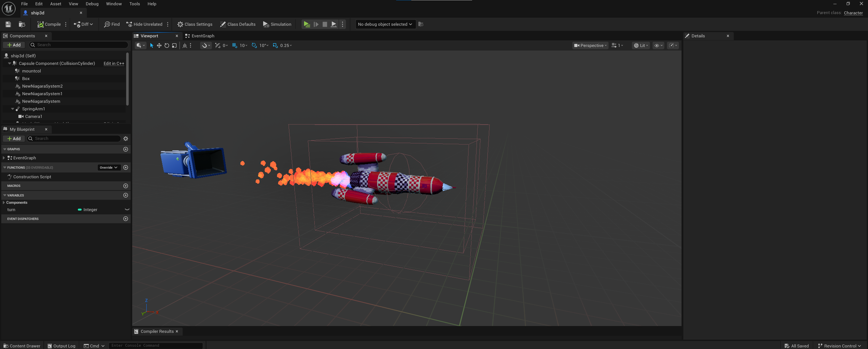
Task: Select the Rotate transform tool
Action: 167,45
